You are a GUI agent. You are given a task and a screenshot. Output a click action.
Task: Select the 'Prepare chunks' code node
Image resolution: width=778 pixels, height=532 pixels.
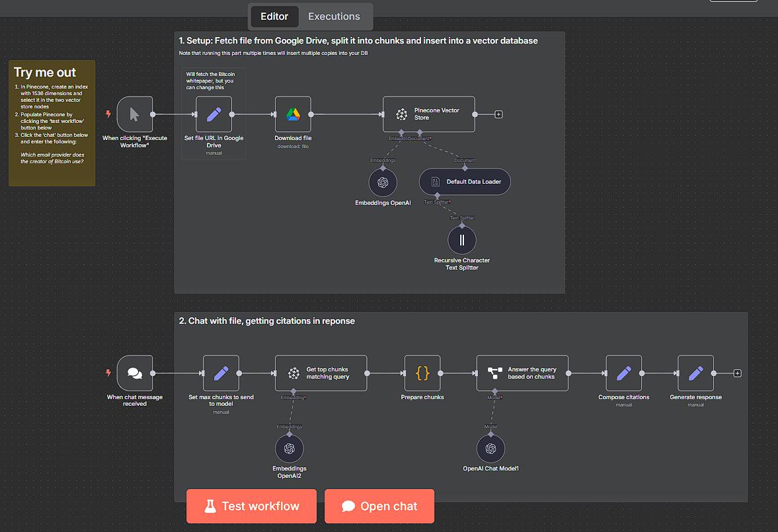(422, 373)
